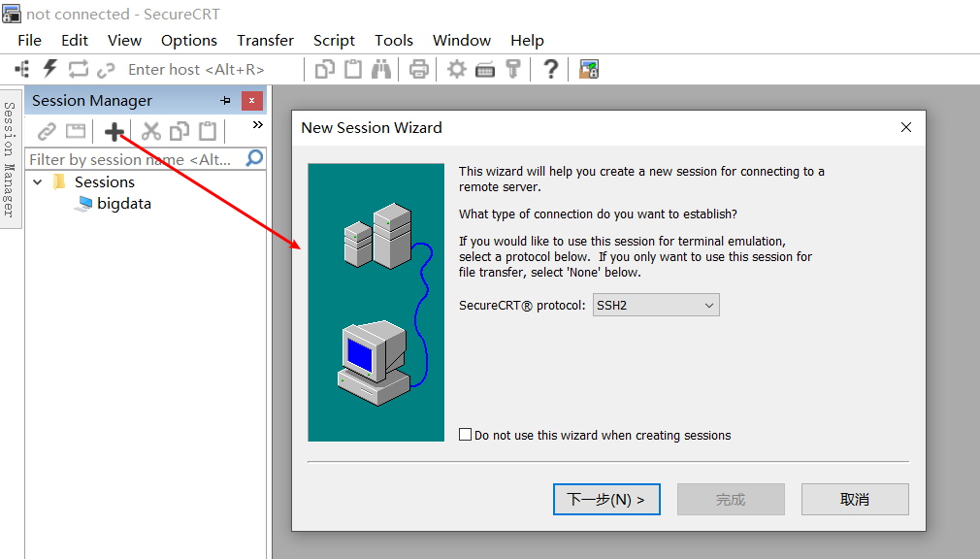Screen dimensions: 980x559
Task: Open the File menu
Action: [29, 41]
